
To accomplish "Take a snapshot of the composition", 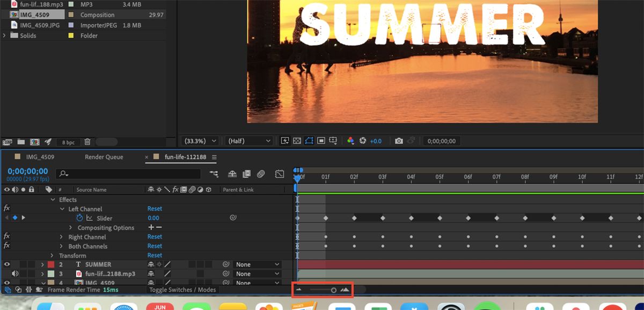I will point(399,140).
